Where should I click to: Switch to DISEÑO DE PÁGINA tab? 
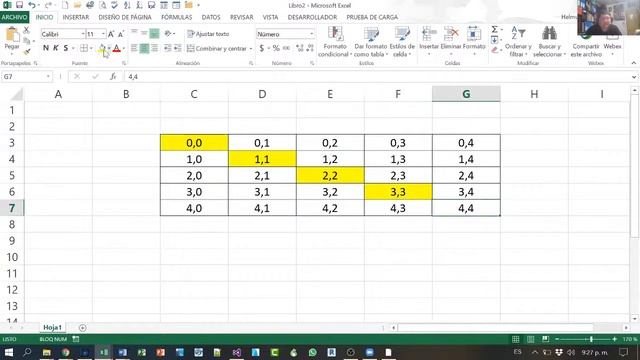coord(125,17)
